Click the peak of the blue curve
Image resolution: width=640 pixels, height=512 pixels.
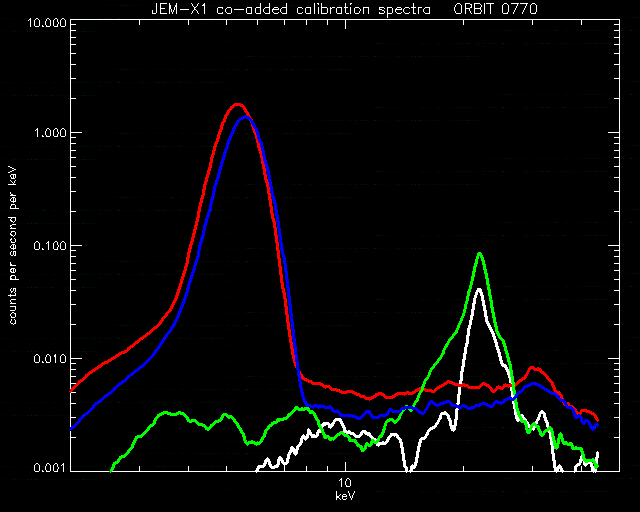coord(246,117)
